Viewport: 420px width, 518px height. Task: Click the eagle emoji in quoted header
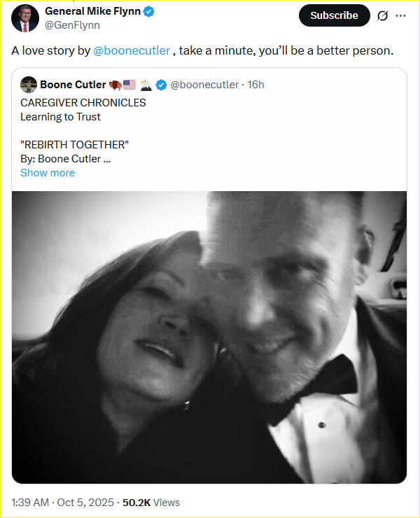click(x=146, y=85)
